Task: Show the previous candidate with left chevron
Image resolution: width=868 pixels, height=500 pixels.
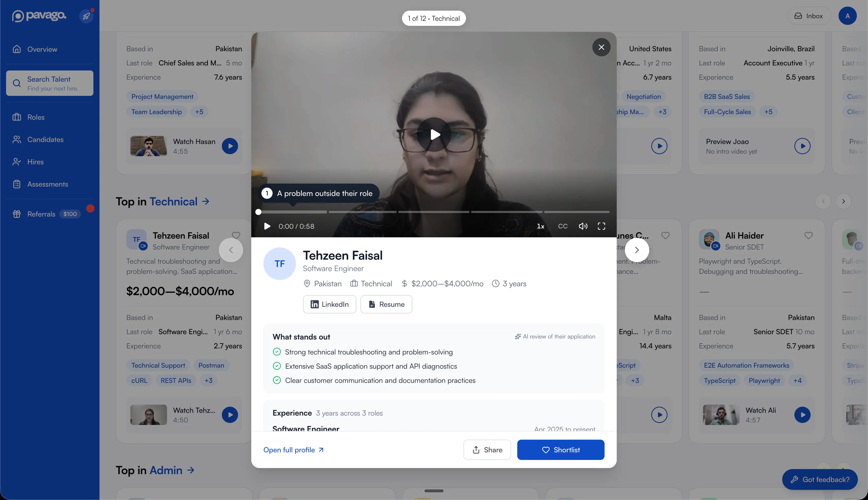Action: (231, 250)
